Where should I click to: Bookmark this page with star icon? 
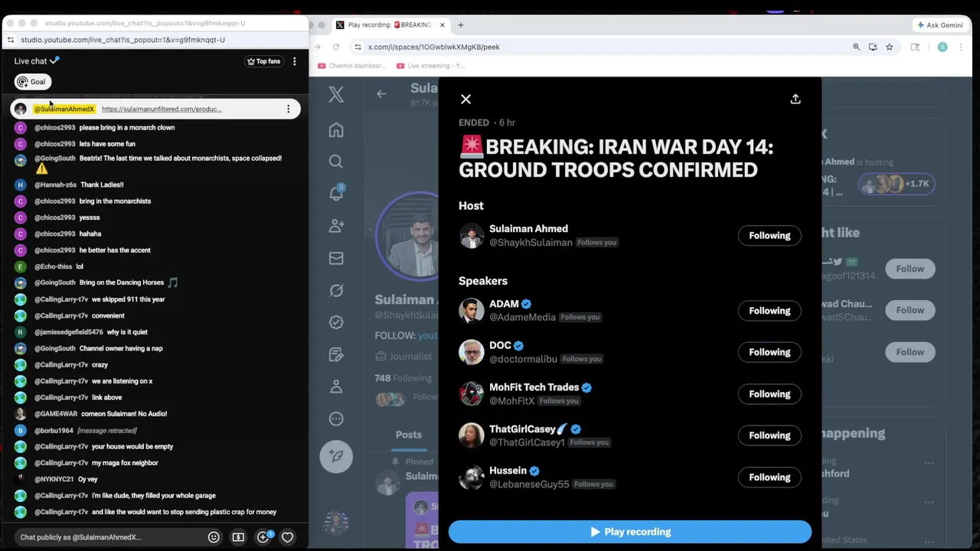click(889, 47)
